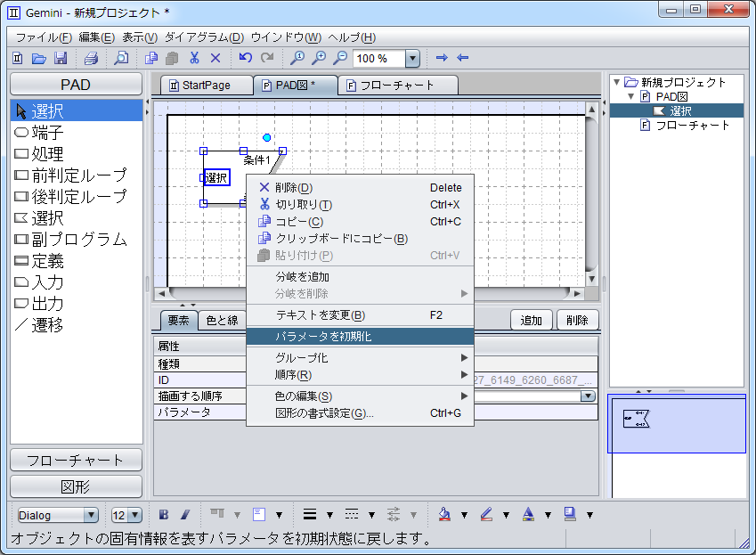Click the cut scissors toolbar icon
756x555 pixels.
(x=194, y=58)
